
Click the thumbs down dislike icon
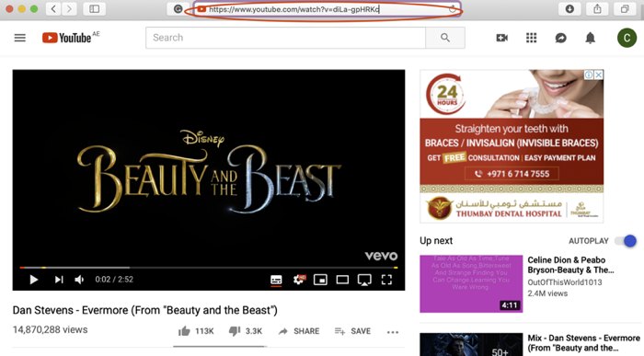pos(235,331)
